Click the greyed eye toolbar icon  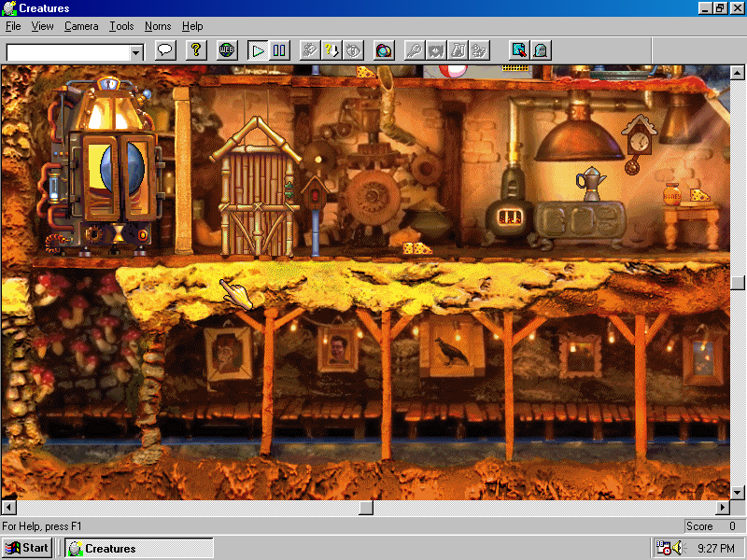353,50
